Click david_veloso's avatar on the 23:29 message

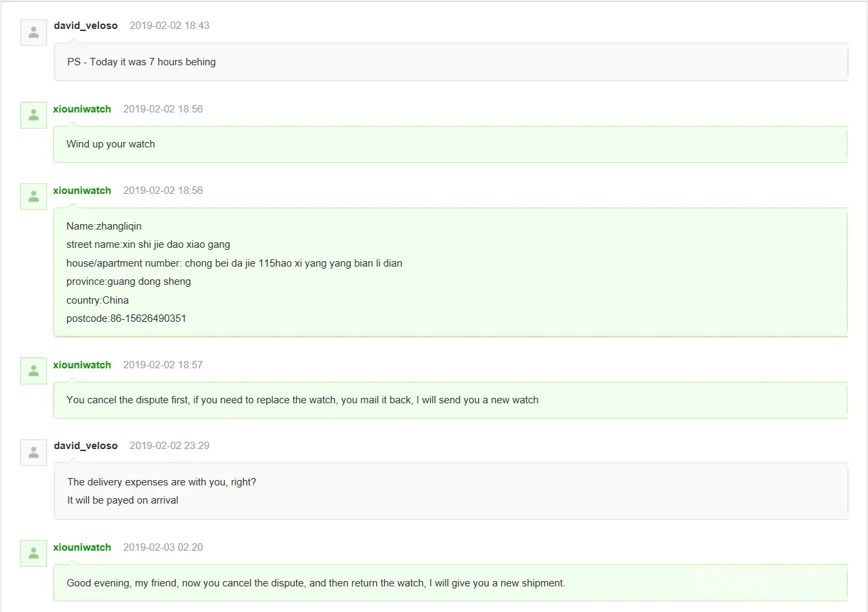pyautogui.click(x=34, y=452)
